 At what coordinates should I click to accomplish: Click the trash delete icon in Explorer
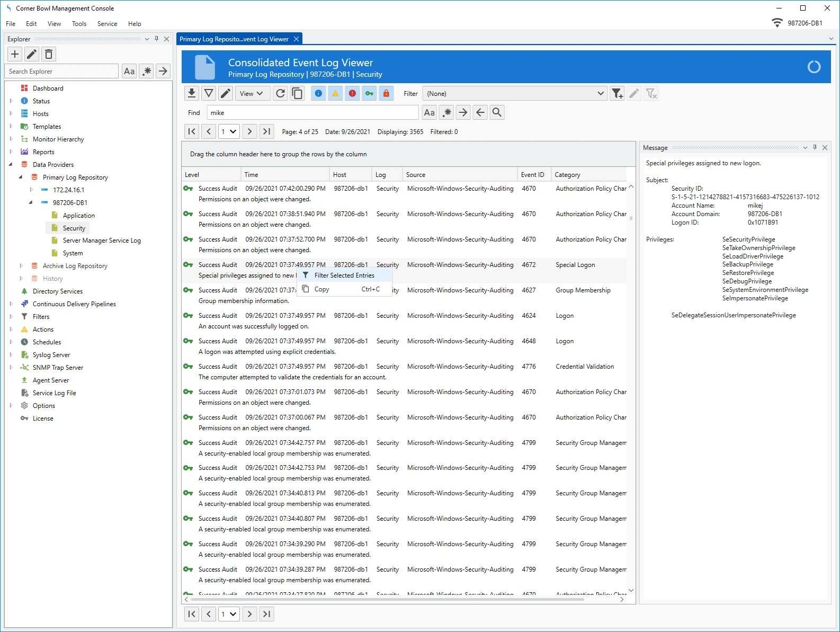(x=49, y=54)
